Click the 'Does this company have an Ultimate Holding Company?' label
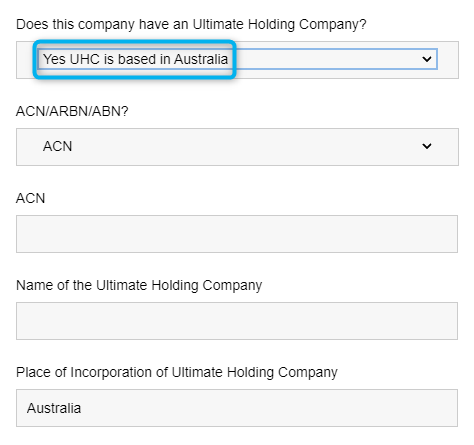 coord(191,25)
